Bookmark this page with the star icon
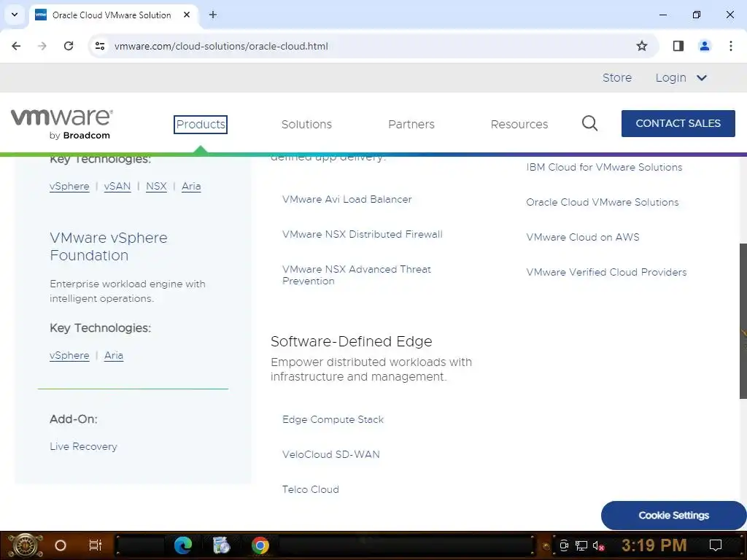The height and width of the screenshot is (560, 747). 642,46
